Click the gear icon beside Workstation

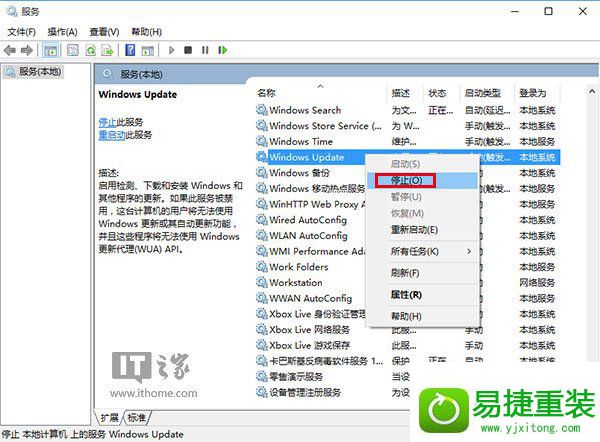262,283
